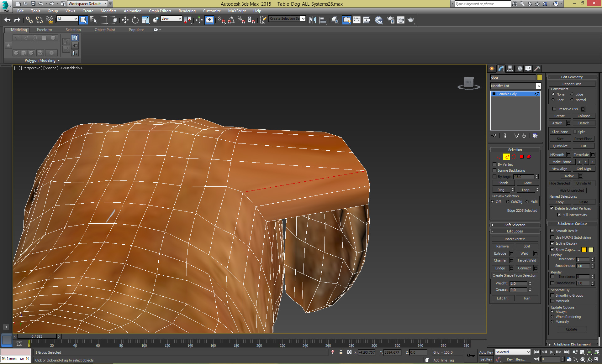Image resolution: width=602 pixels, height=364 pixels.
Task: Enable the By Vertex option
Action: click(495, 164)
